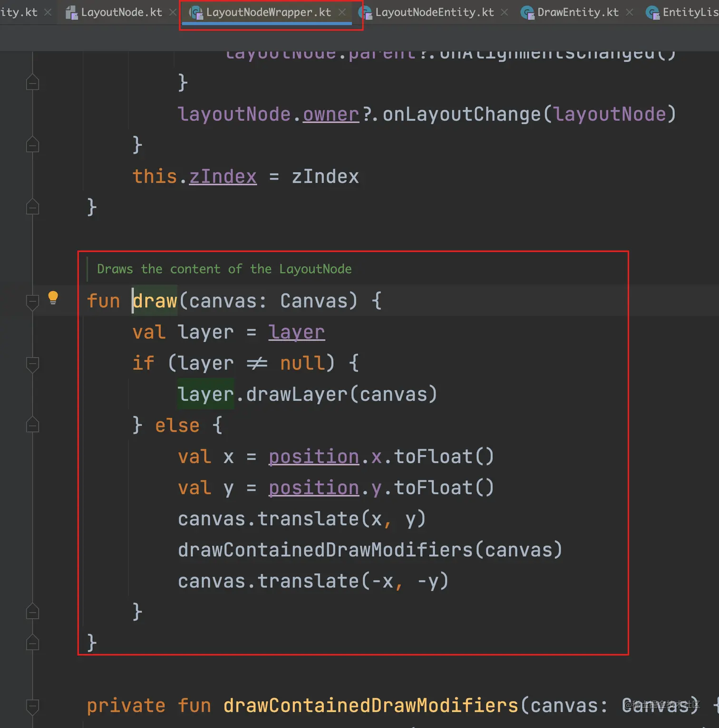Image resolution: width=719 pixels, height=728 pixels.
Task: Click 'toFloat()' on the 'val y' line
Action: point(444,488)
